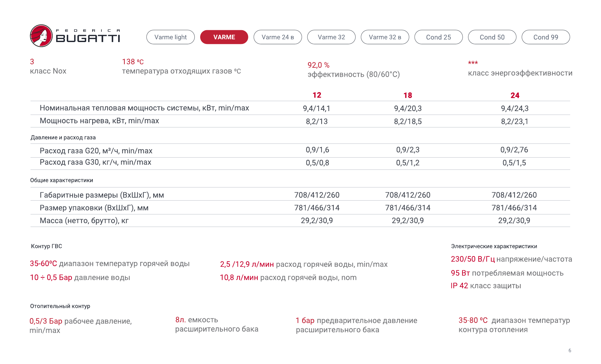Click the model 12 column header

click(x=317, y=95)
